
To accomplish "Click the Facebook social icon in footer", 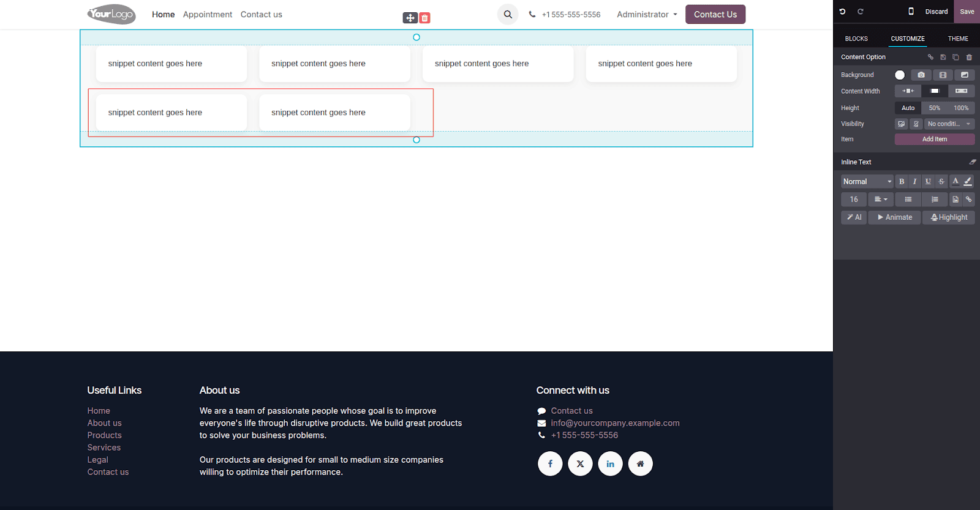I will 550,464.
